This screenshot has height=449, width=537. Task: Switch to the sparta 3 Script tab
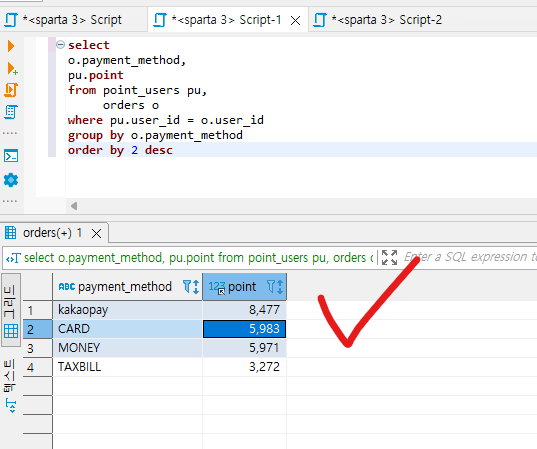point(63,20)
